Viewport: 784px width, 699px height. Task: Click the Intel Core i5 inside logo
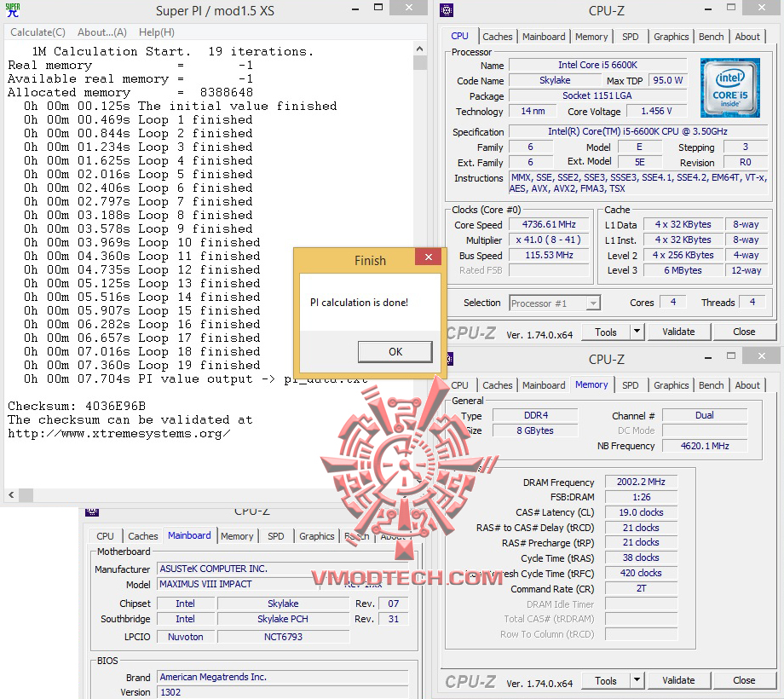(x=730, y=88)
